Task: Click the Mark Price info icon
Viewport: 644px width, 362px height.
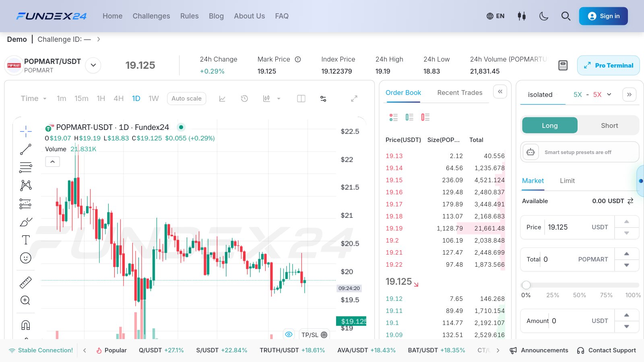Action: (x=298, y=60)
